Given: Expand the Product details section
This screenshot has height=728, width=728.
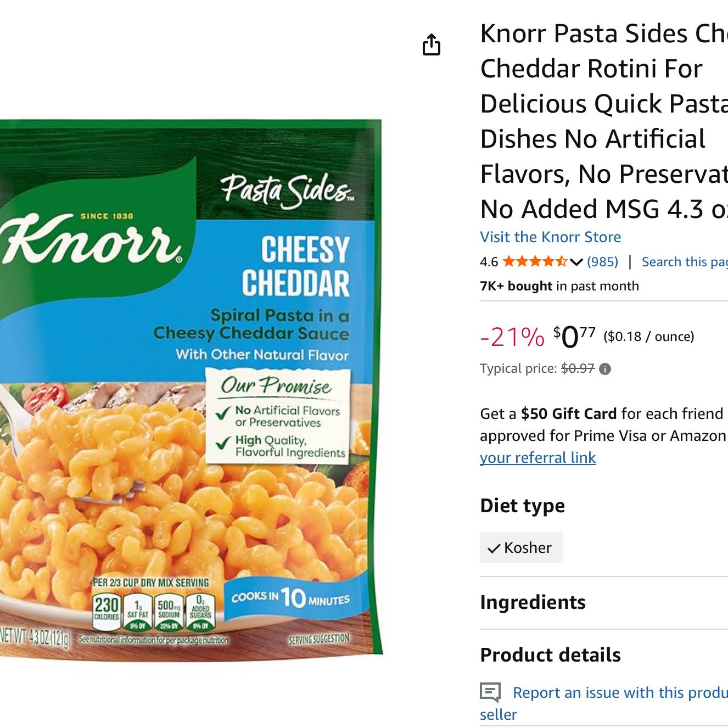Looking at the screenshot, I should coord(604,655).
